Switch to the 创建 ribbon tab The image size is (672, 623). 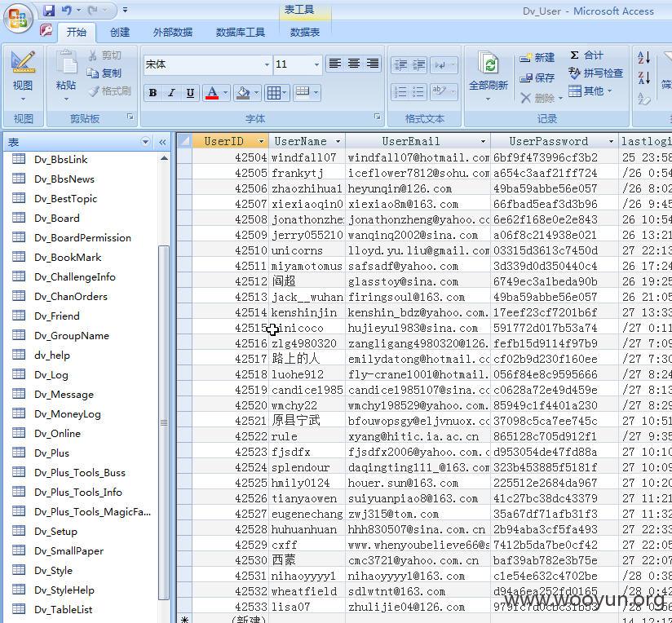point(120,32)
